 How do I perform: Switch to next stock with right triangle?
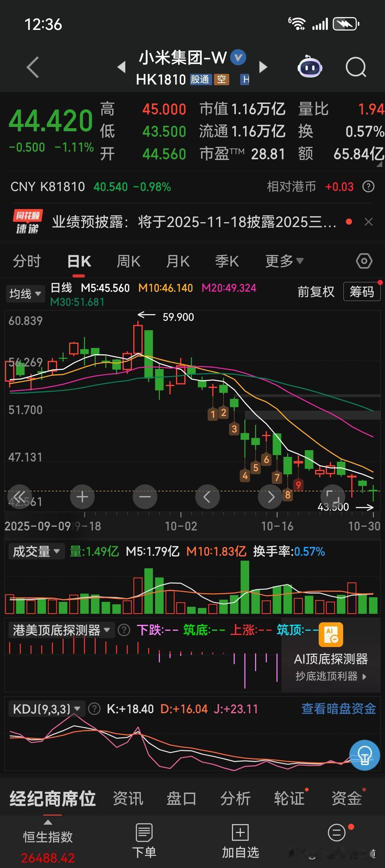pos(263,67)
